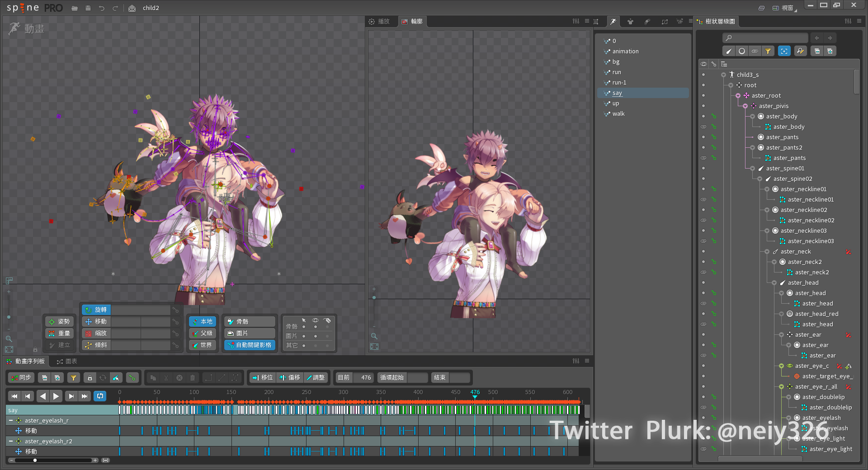Collapse all tree nodes button

coord(817,51)
